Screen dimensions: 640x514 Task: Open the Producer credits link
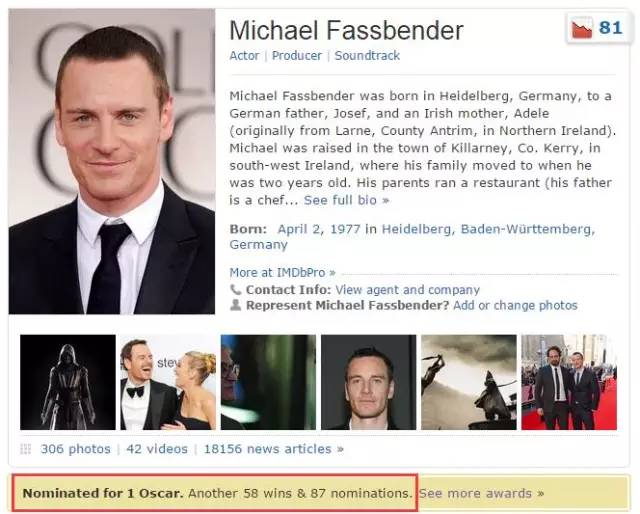[x=297, y=56]
